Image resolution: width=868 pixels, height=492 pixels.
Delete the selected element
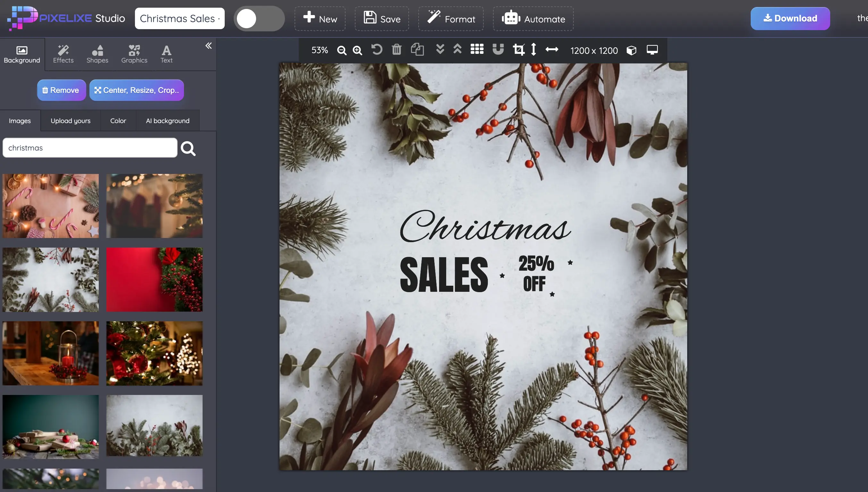[x=396, y=50]
